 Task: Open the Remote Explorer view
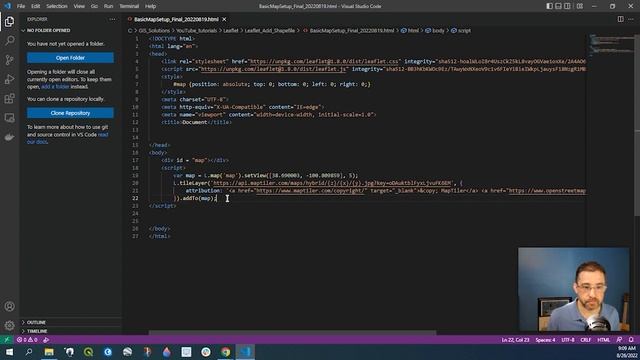(x=9, y=118)
